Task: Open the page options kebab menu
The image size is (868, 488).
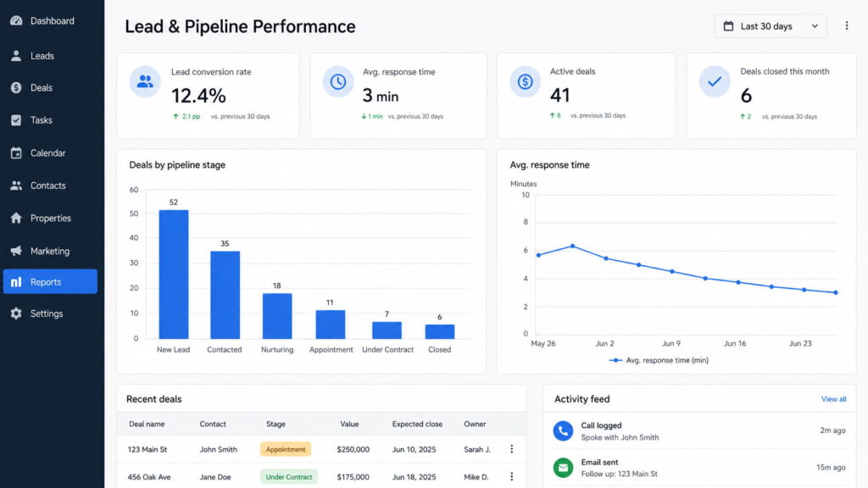Action: pyautogui.click(x=847, y=25)
